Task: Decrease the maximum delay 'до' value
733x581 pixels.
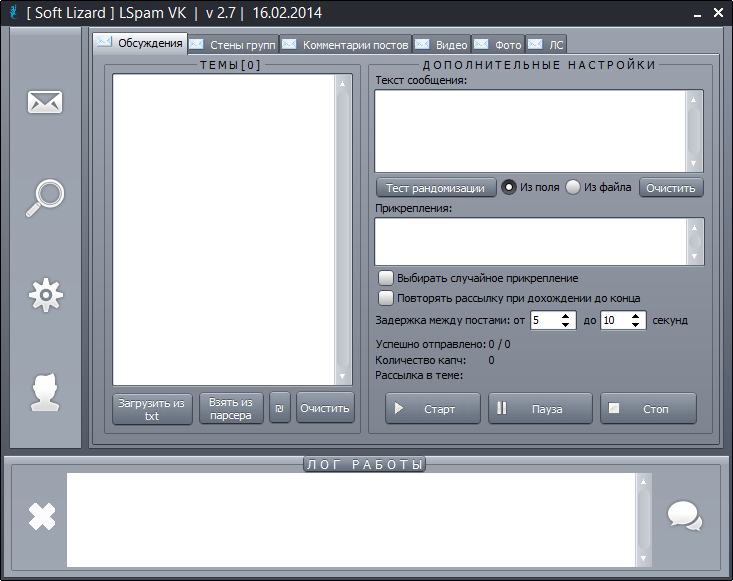Action: [x=635, y=324]
